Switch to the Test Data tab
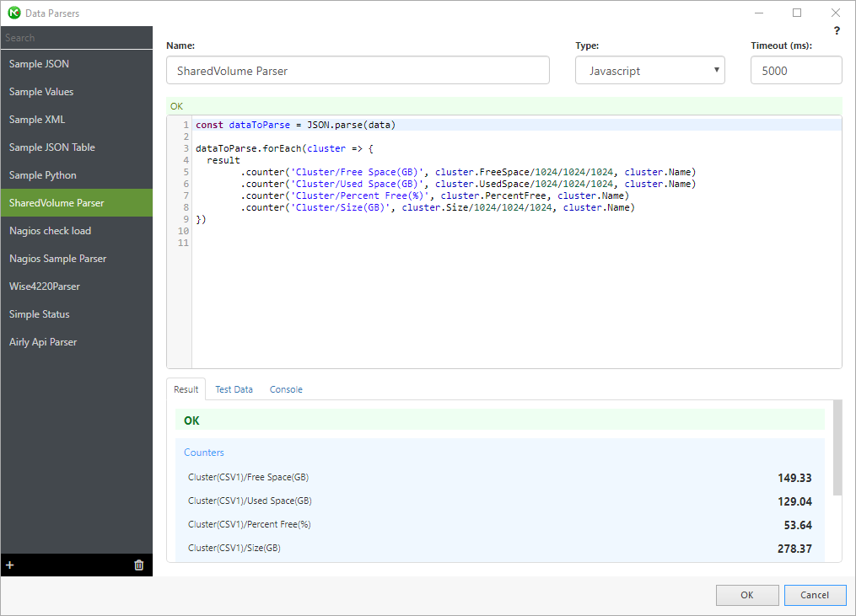 pyautogui.click(x=234, y=389)
